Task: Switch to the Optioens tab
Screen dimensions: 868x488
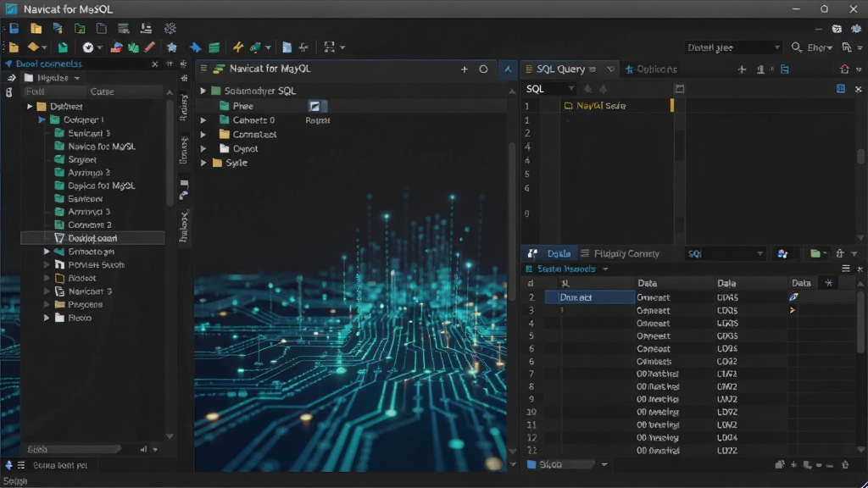Action: 650,69
